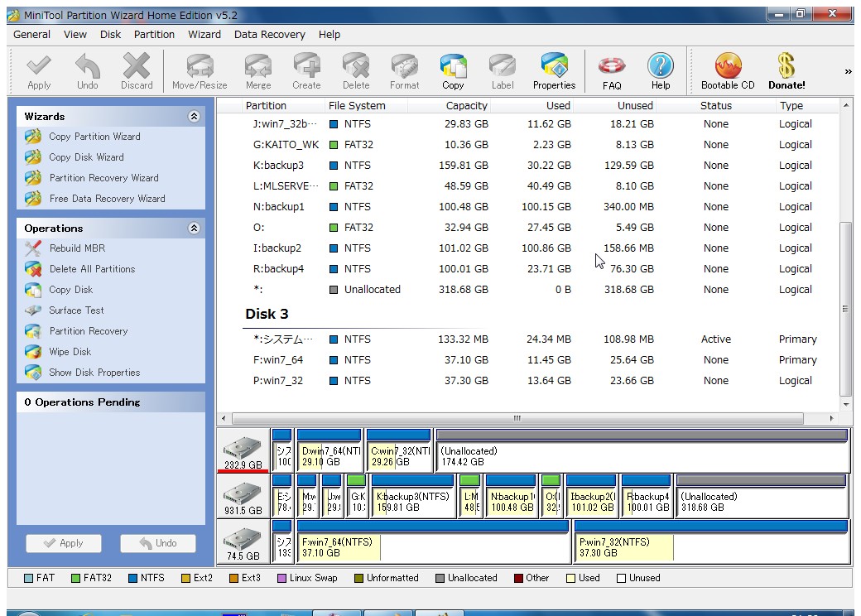Collapse the Wizards panel
This screenshot has width=861, height=616.
(x=194, y=117)
